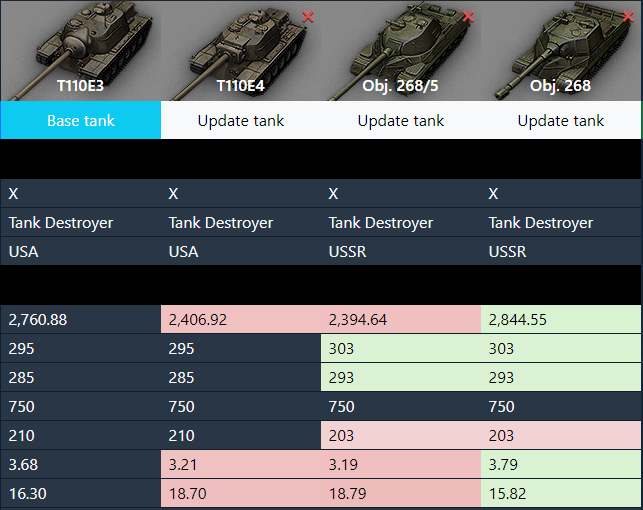643x510 pixels.
Task: Click the T110E3 tank thumbnail
Action: click(81, 50)
